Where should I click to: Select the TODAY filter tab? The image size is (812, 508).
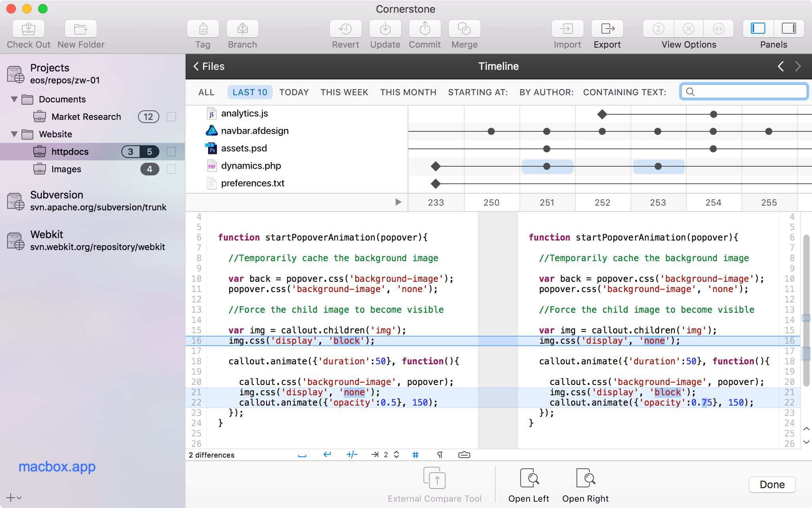click(294, 92)
